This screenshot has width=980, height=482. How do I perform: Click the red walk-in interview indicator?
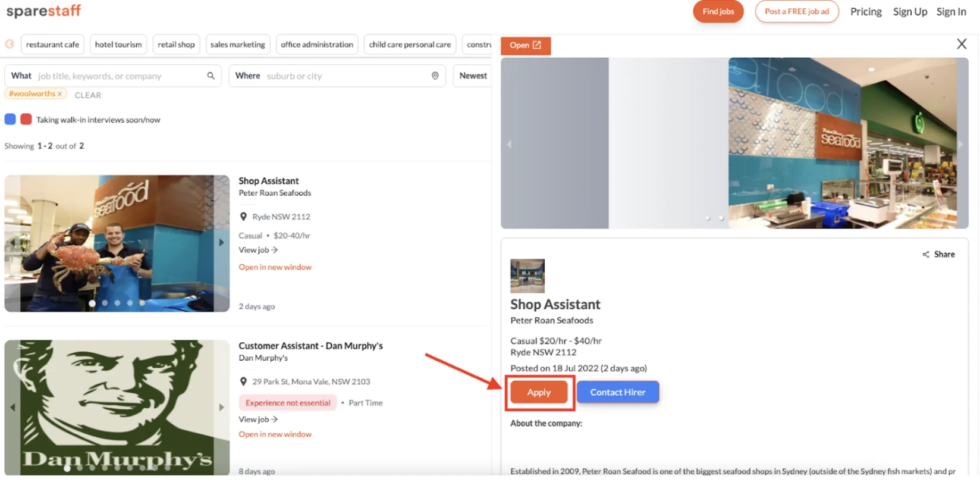click(26, 119)
